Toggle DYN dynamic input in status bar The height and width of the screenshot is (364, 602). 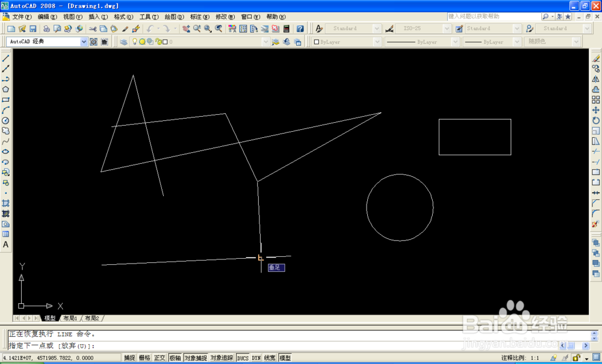pyautogui.click(x=256, y=358)
